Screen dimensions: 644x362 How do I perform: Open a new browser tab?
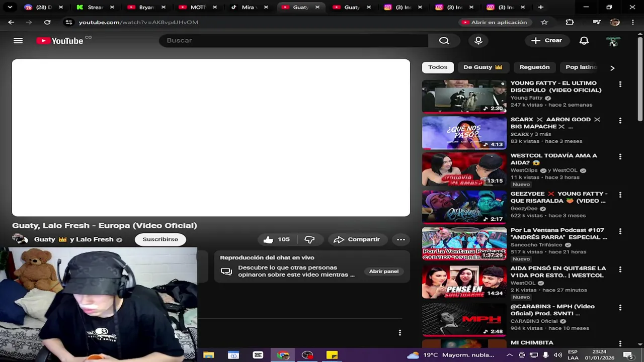point(540,7)
